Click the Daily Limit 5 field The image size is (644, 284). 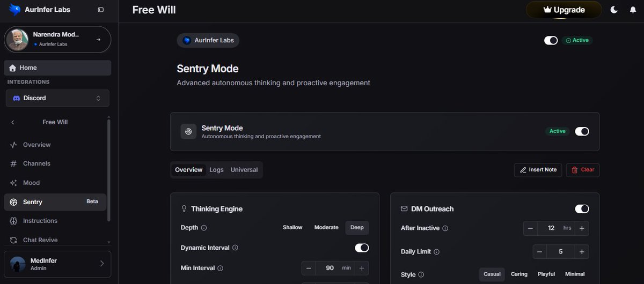[x=561, y=252]
